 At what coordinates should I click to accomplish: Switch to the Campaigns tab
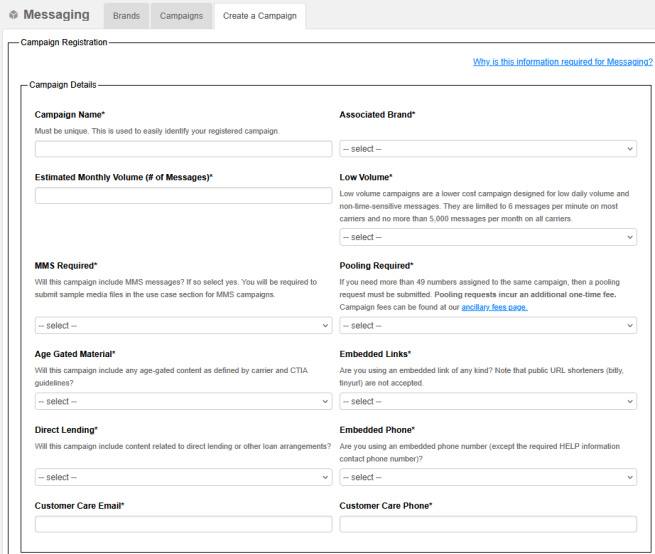pos(181,16)
